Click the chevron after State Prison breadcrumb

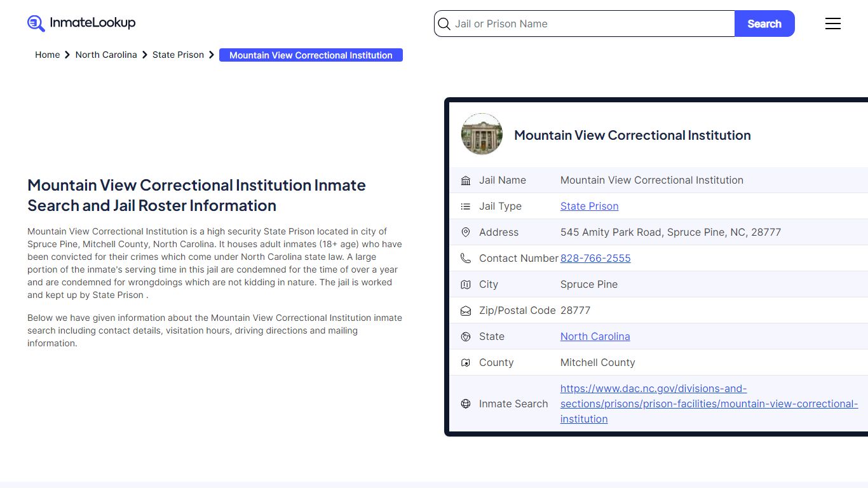(x=212, y=55)
